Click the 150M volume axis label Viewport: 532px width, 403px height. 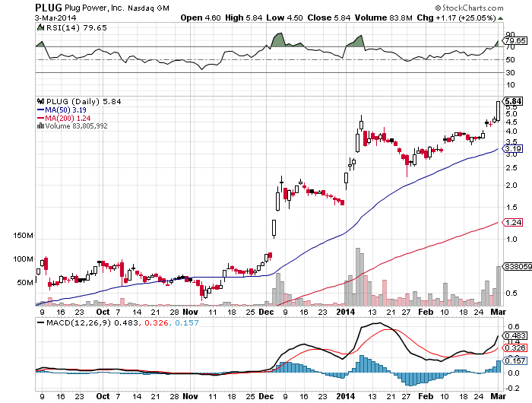click(23, 235)
